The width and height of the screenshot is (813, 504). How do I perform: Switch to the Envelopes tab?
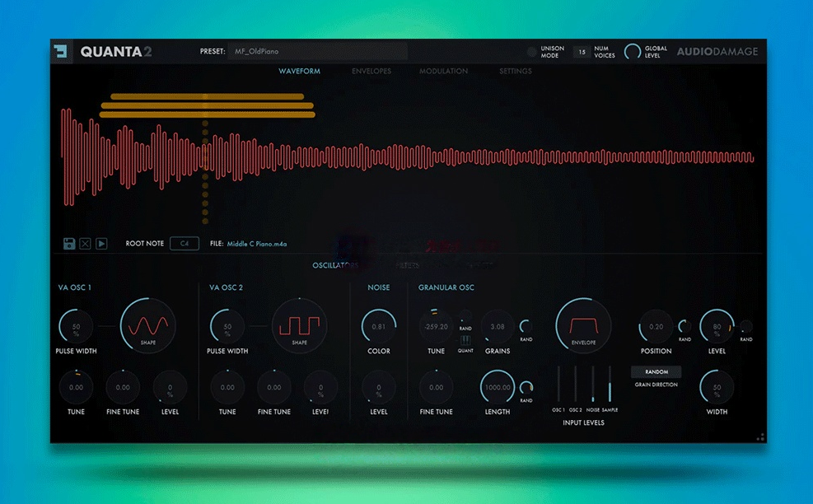click(x=371, y=71)
